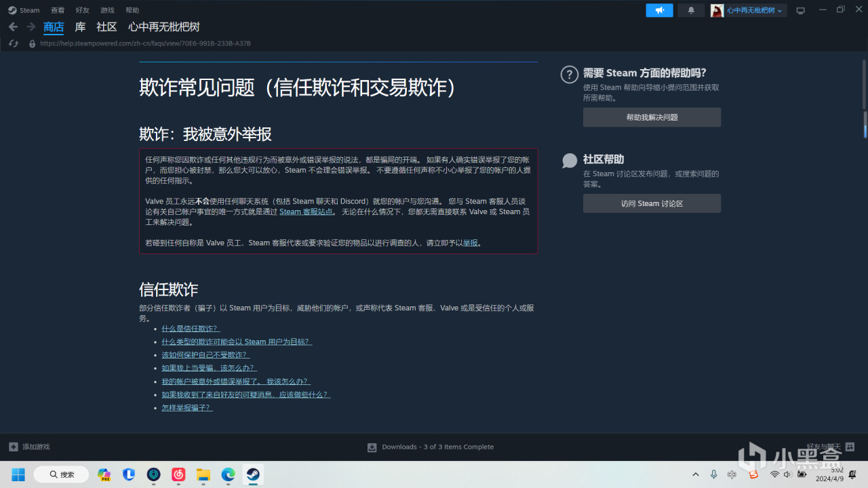Open Microsoft Edge from the taskbar
Screen dimensions: 868x488
point(228,474)
